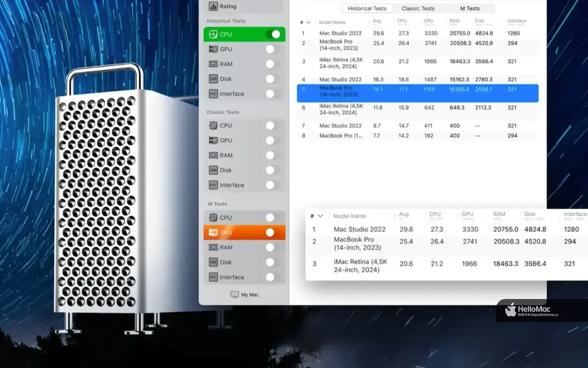This screenshot has width=588, height=368.
Task: Click the CPU chip icon under M Tests
Action: click(x=213, y=218)
